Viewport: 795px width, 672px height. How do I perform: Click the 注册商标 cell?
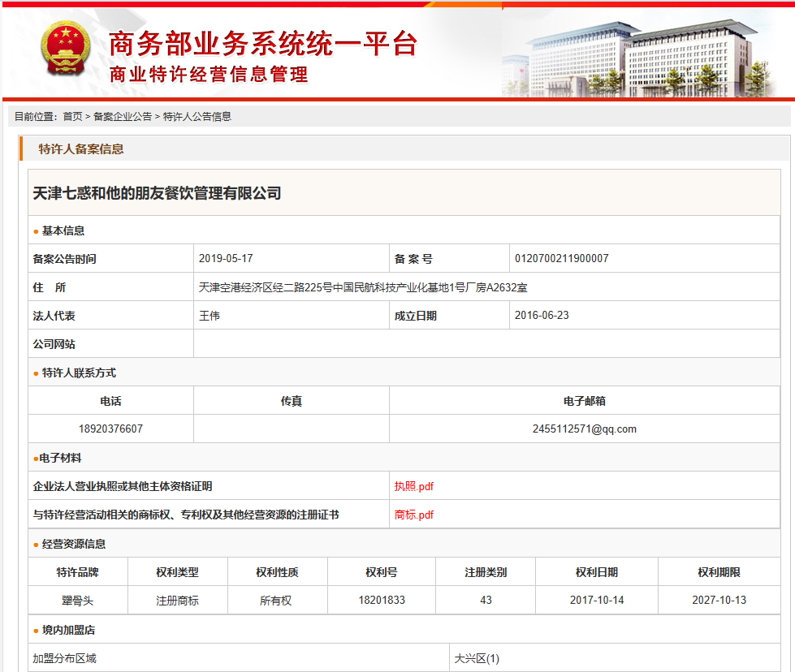pos(178,601)
